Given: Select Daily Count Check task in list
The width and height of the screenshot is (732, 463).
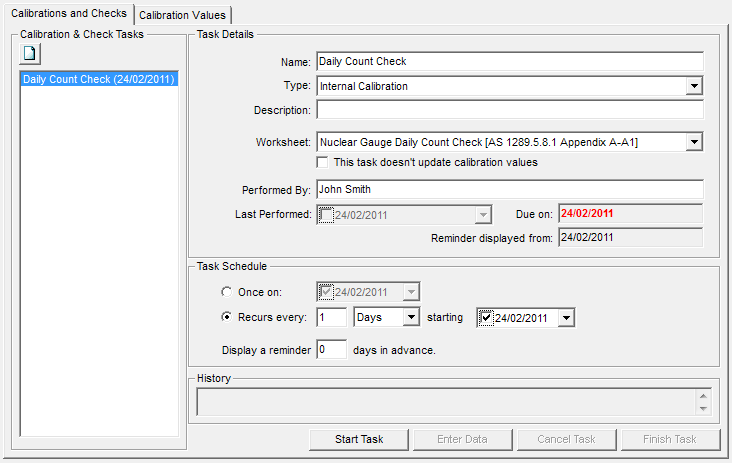Looking at the screenshot, I should point(99,79).
